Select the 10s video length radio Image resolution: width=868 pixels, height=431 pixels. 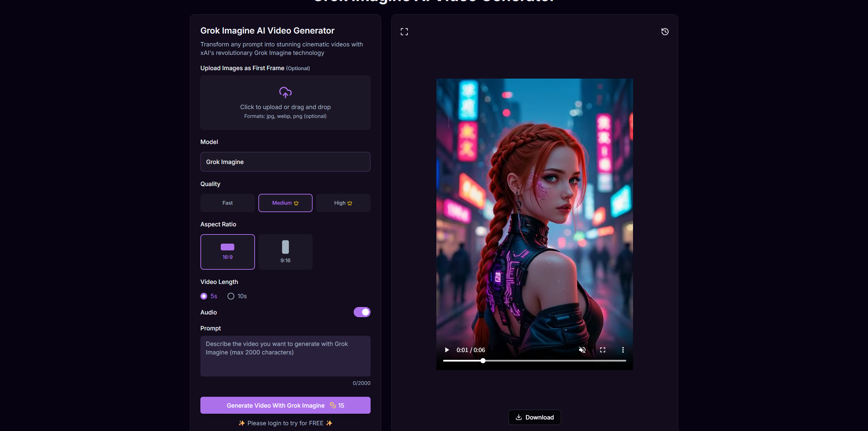click(231, 296)
